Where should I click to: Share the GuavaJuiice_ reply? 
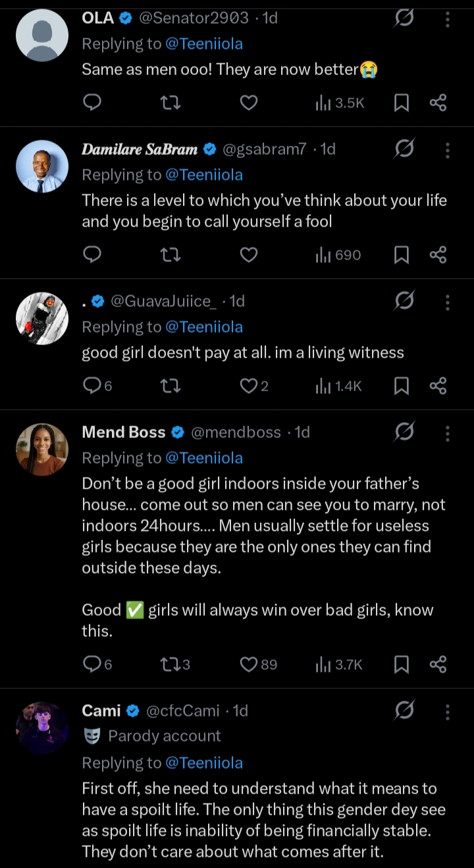pyautogui.click(x=438, y=386)
